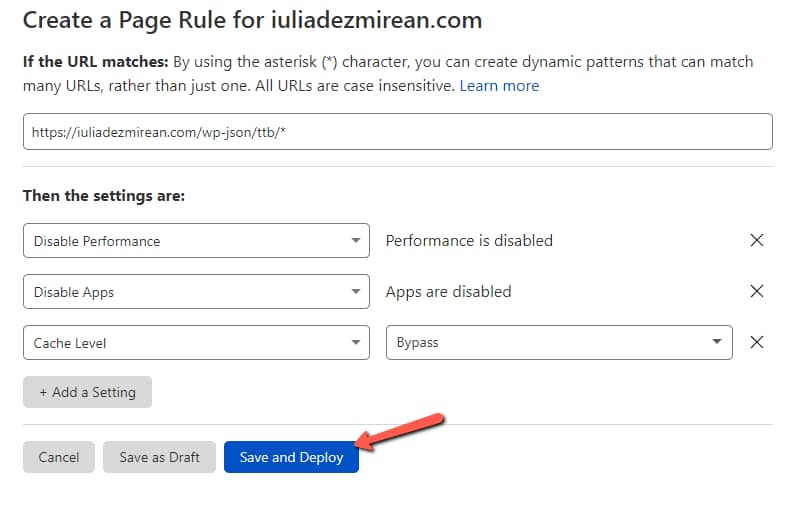Delete the Cache Level setting row

click(757, 342)
